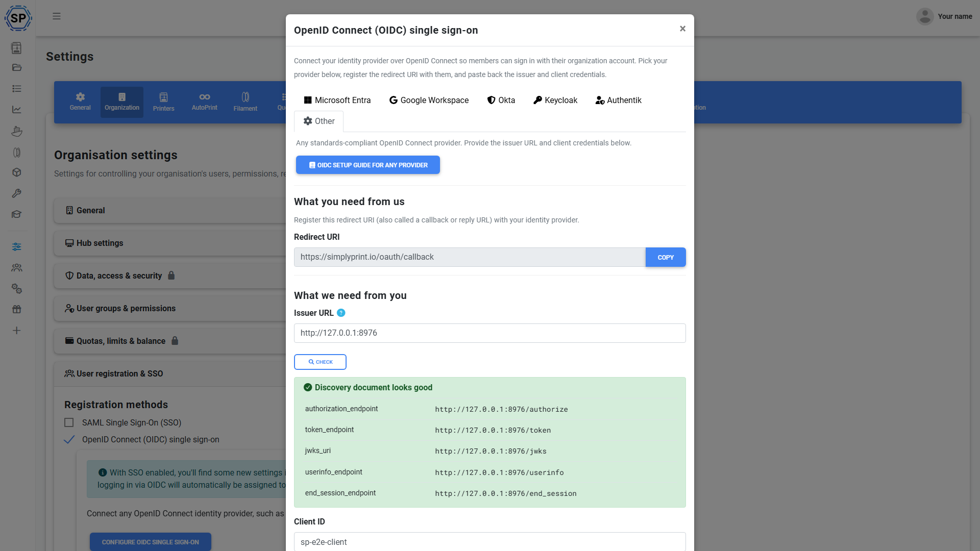Select the Google Workspace provider tab
Viewport: 980px width, 551px height.
coord(429,101)
